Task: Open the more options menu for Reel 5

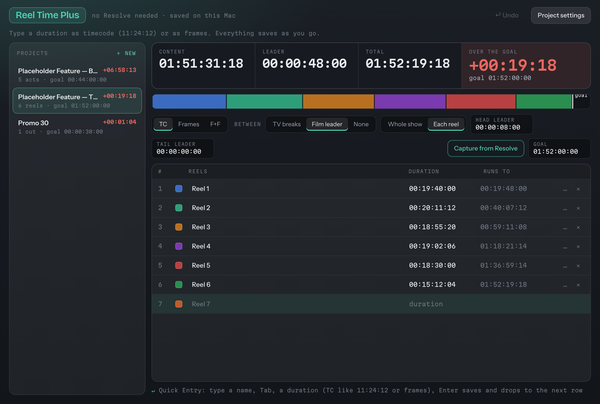Action: pyautogui.click(x=565, y=266)
